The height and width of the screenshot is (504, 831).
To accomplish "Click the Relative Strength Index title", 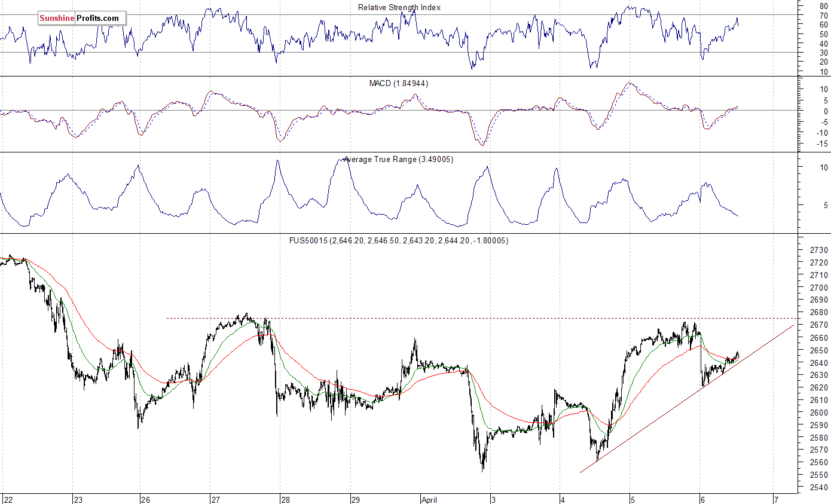I will point(399,7).
